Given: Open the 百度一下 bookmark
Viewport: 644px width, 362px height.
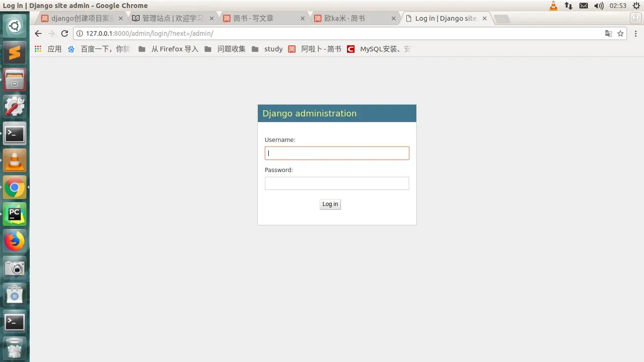Looking at the screenshot, I should tap(99, 49).
